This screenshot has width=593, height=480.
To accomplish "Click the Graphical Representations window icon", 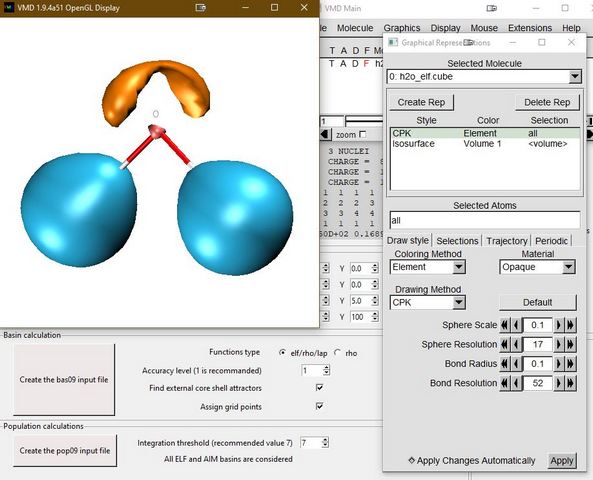I will click(393, 43).
